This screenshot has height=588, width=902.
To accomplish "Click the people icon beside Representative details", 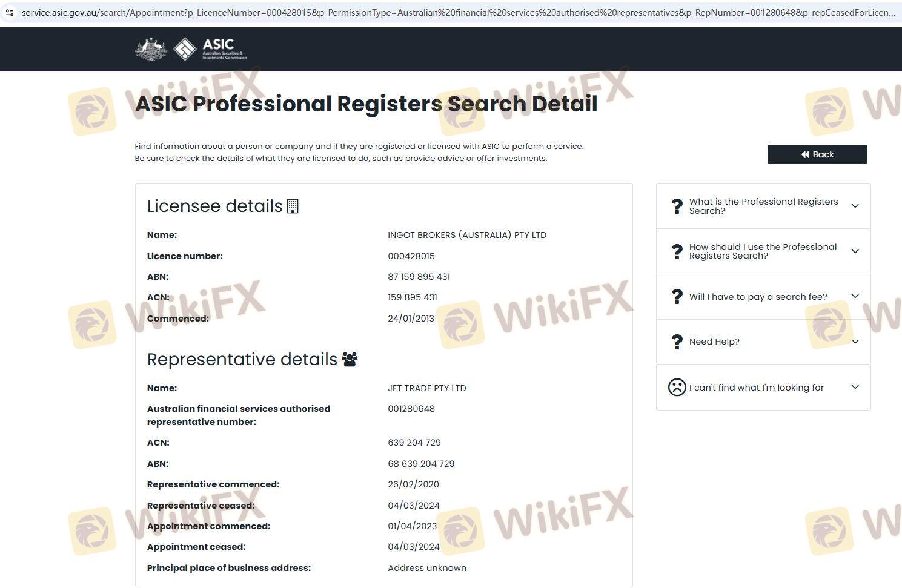I will click(350, 360).
